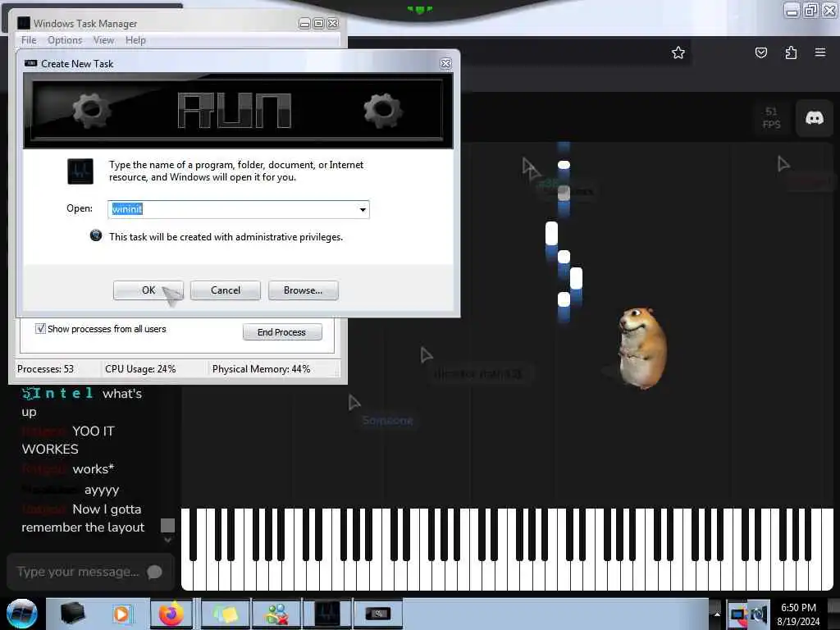Click OK in Create New Task dialog
The height and width of the screenshot is (630, 840).
coord(148,290)
